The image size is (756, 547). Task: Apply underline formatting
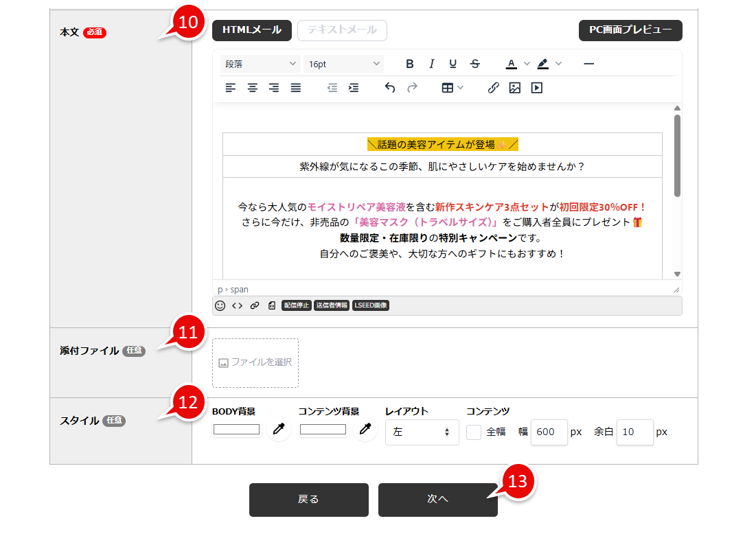click(453, 63)
